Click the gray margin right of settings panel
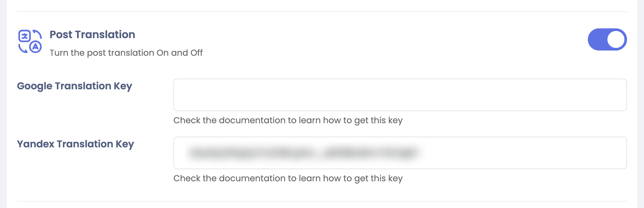The height and width of the screenshot is (208, 644). pos(641,104)
